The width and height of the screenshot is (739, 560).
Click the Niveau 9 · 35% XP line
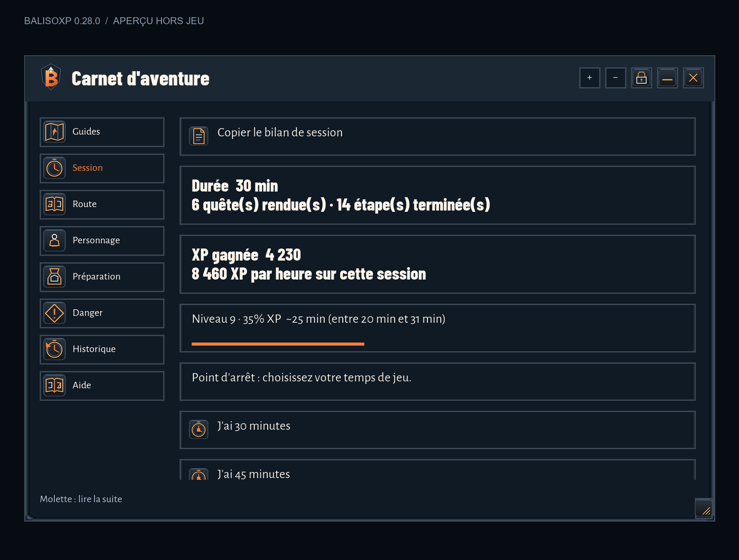(319, 319)
